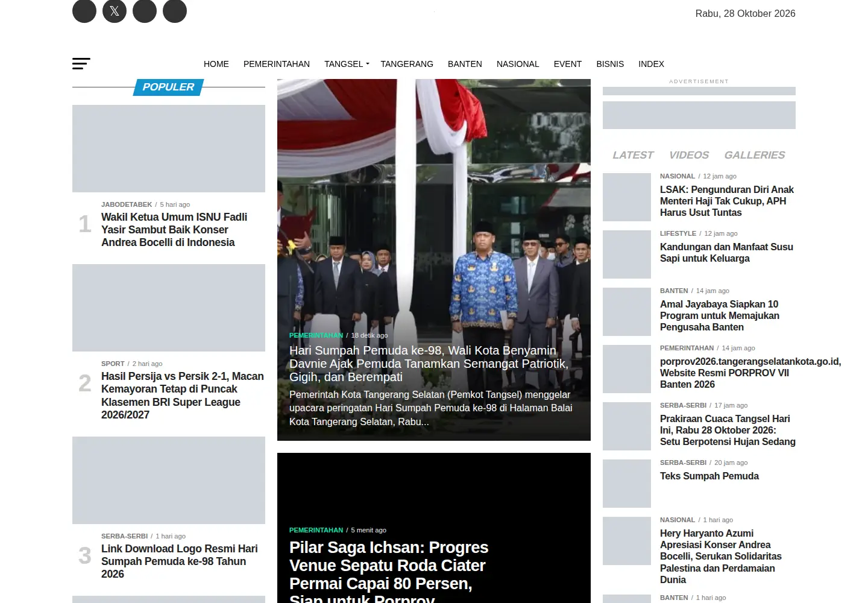Read Prakiraan Cuaca Tangsel Hari Ini article

[x=728, y=430]
